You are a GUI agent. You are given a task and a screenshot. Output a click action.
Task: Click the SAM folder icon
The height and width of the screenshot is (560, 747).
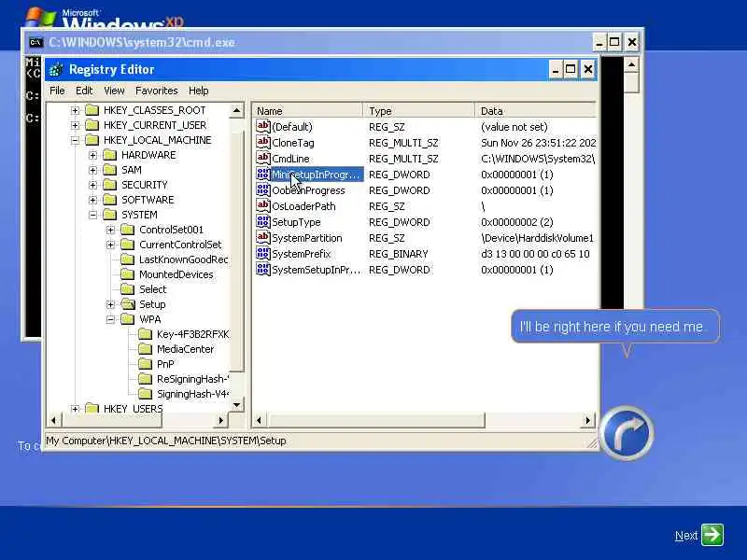(109, 170)
